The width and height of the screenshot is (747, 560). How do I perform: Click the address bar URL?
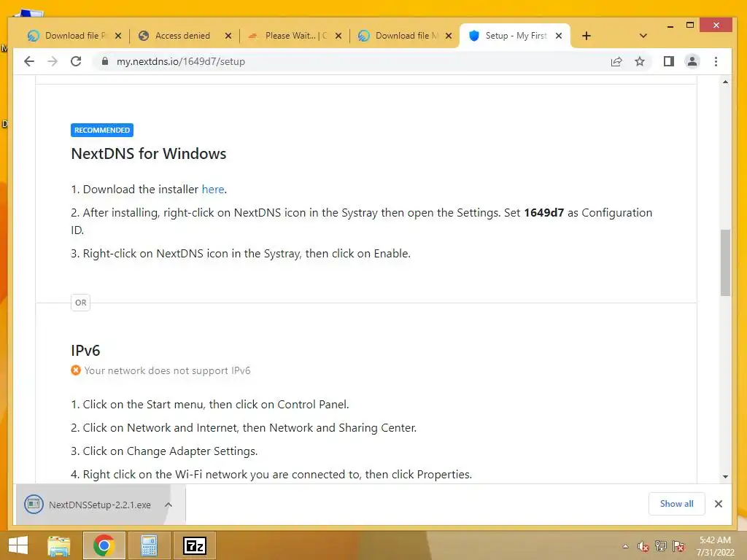181,61
